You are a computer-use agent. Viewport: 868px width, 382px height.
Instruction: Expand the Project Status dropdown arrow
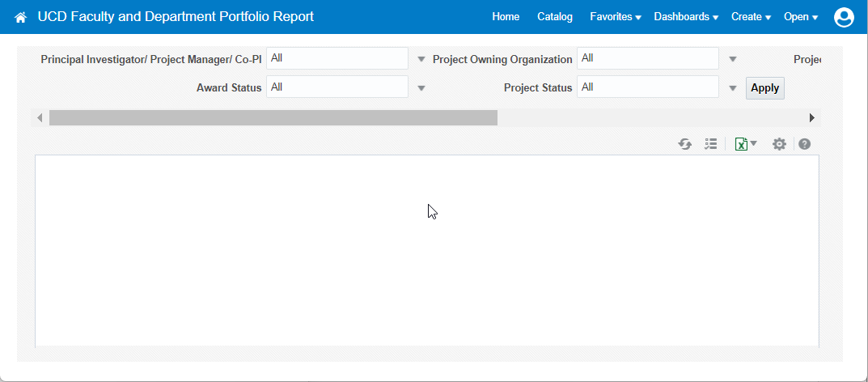pyautogui.click(x=732, y=88)
